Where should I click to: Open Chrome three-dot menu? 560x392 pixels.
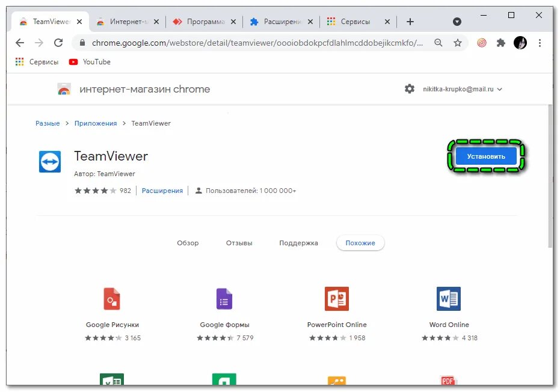(540, 43)
